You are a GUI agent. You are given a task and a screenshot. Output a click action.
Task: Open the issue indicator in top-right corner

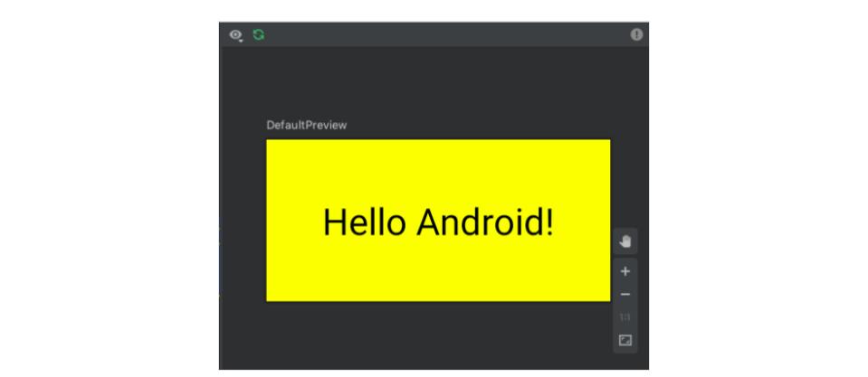(x=636, y=34)
